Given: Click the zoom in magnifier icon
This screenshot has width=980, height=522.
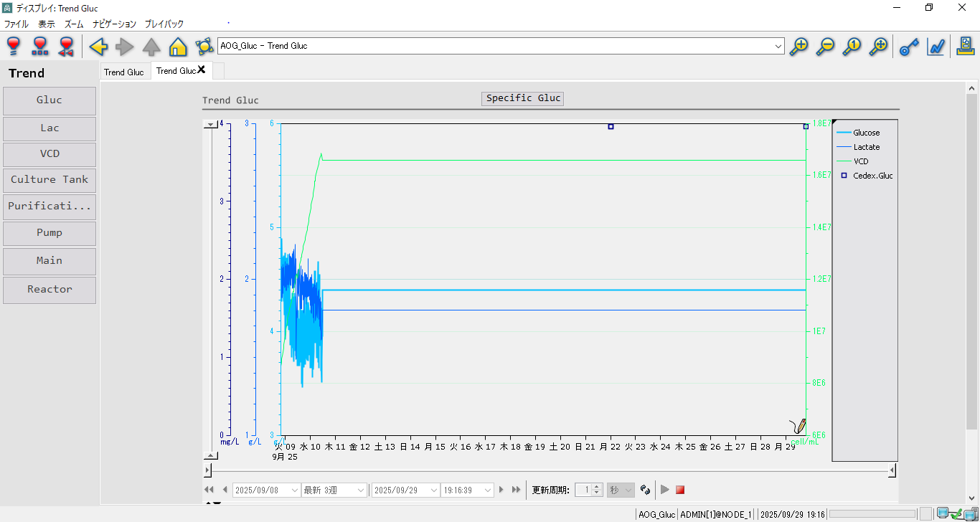Looking at the screenshot, I should coord(798,47).
